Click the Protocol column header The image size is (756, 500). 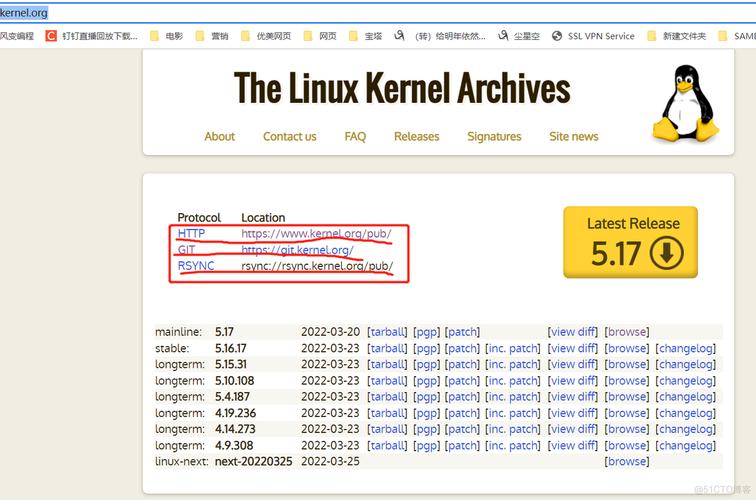[199, 217]
